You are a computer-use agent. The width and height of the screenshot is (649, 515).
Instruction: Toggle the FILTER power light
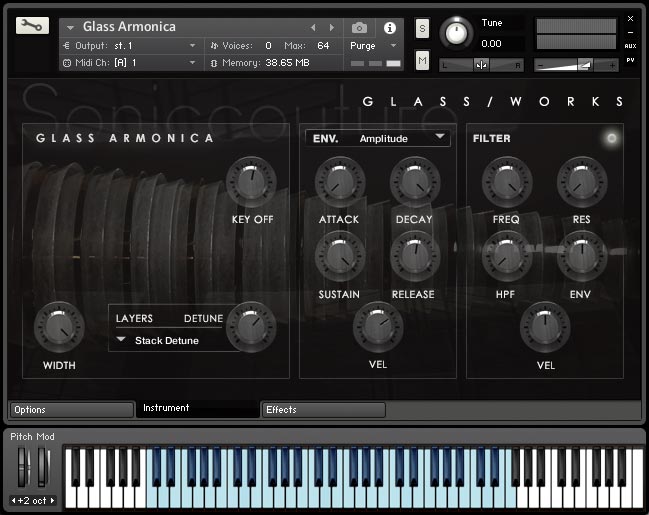611,138
